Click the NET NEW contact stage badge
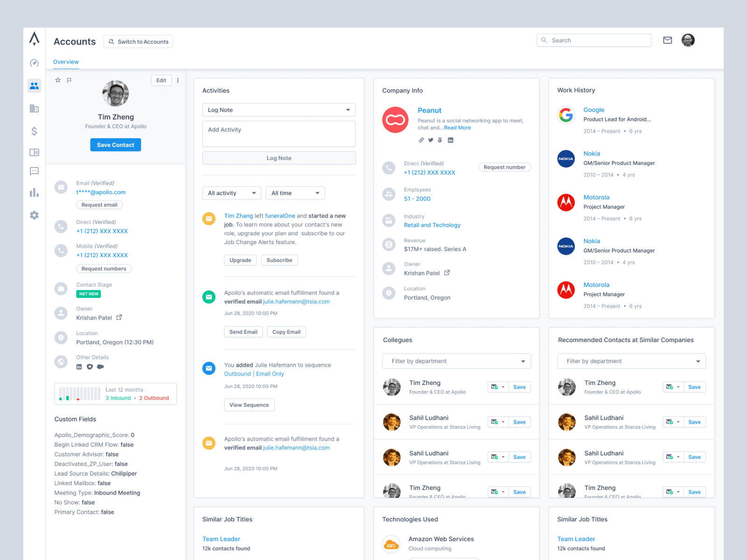747x560 pixels. pyautogui.click(x=89, y=294)
